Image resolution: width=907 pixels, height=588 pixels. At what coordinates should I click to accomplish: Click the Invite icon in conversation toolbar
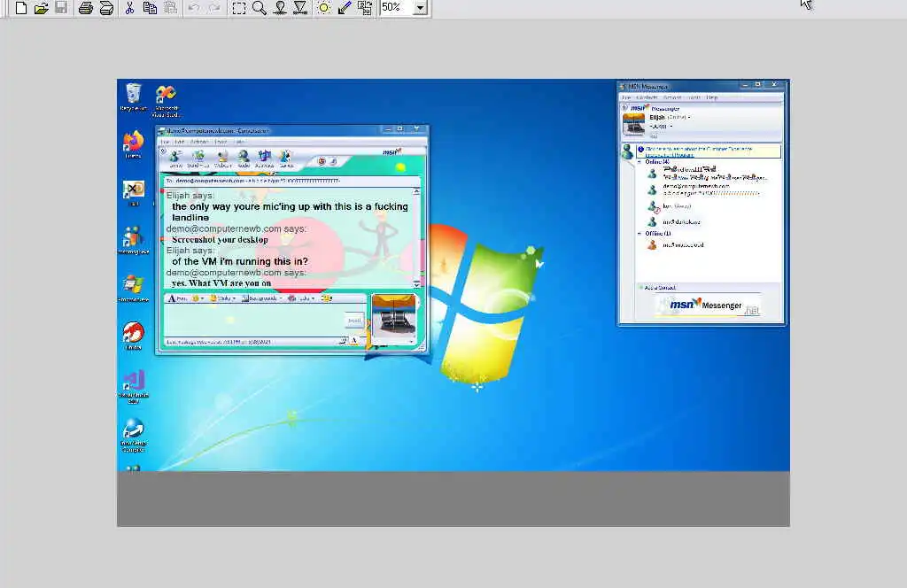(175, 159)
